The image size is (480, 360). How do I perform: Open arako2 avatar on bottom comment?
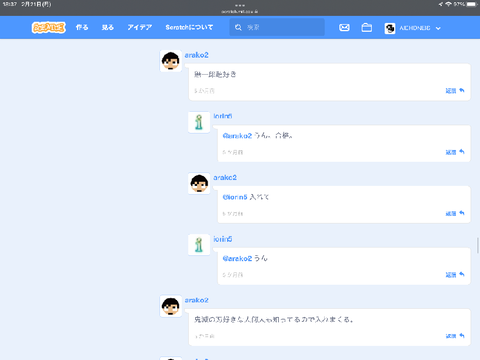click(x=171, y=306)
